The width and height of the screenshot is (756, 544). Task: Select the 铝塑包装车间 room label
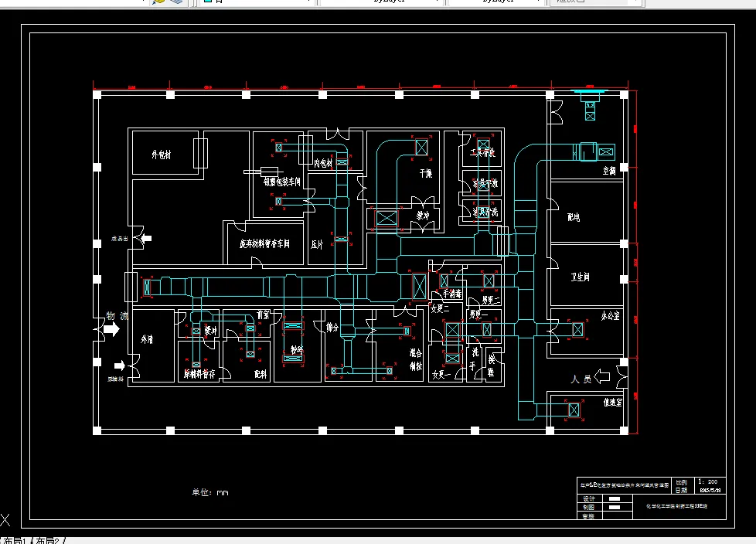click(x=282, y=182)
